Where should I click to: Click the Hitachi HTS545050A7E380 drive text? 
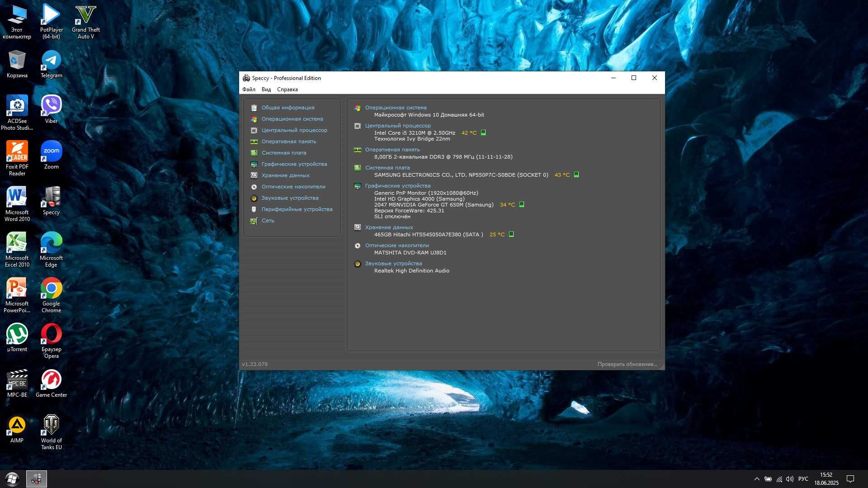(x=429, y=235)
